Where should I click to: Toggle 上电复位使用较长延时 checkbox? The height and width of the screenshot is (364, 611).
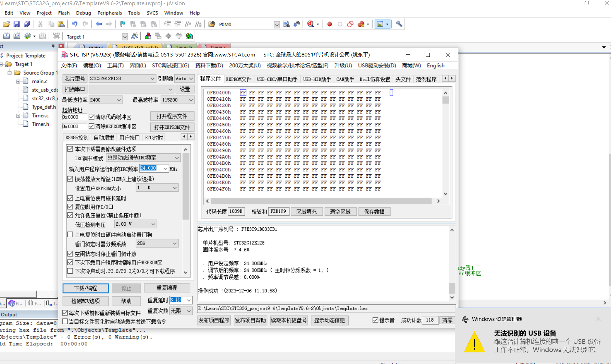(x=70, y=198)
